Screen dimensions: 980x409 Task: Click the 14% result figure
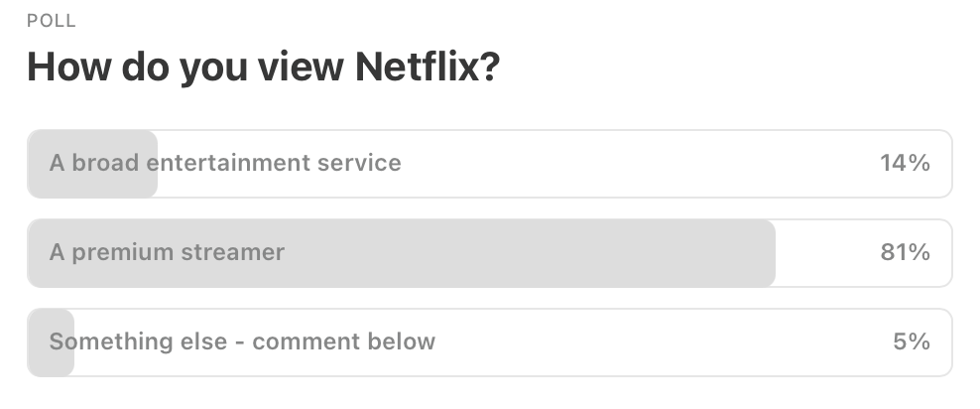tap(905, 163)
